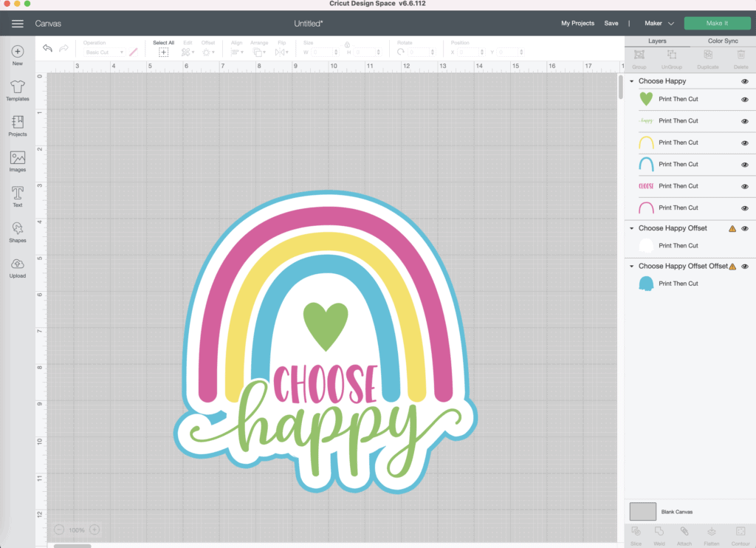Open the Projects panel in the sidebar

[18, 126]
